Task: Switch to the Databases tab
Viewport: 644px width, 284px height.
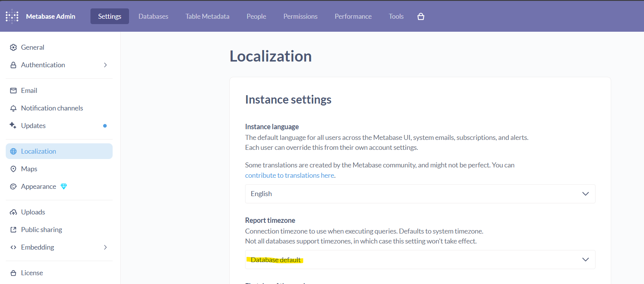Action: click(x=153, y=16)
